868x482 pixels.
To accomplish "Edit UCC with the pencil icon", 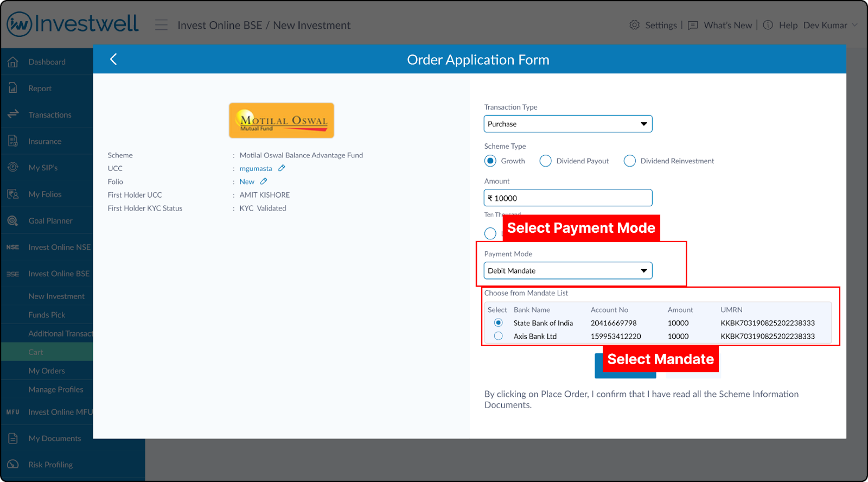I will [x=282, y=168].
